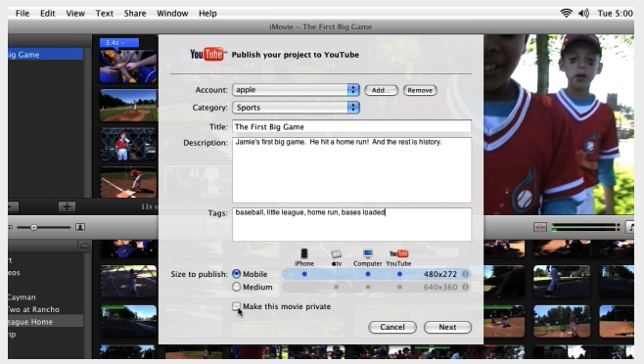Select the red jersey player behind fence clip

click(128, 144)
